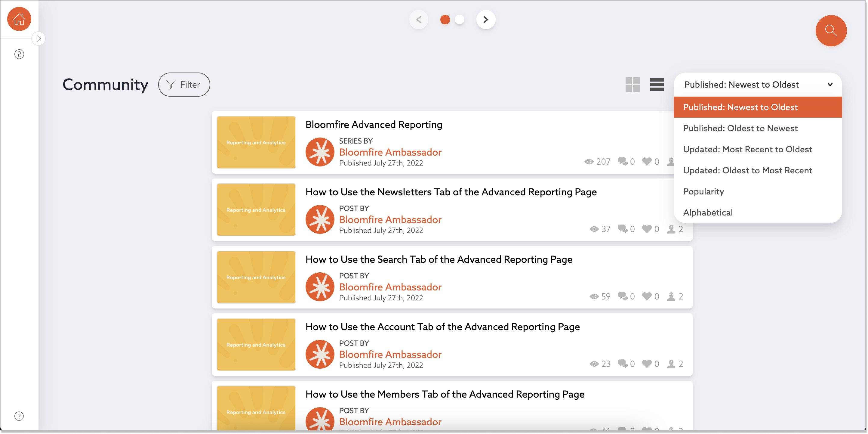Click the second carousel pagination dot
868x434 pixels.
[459, 20]
